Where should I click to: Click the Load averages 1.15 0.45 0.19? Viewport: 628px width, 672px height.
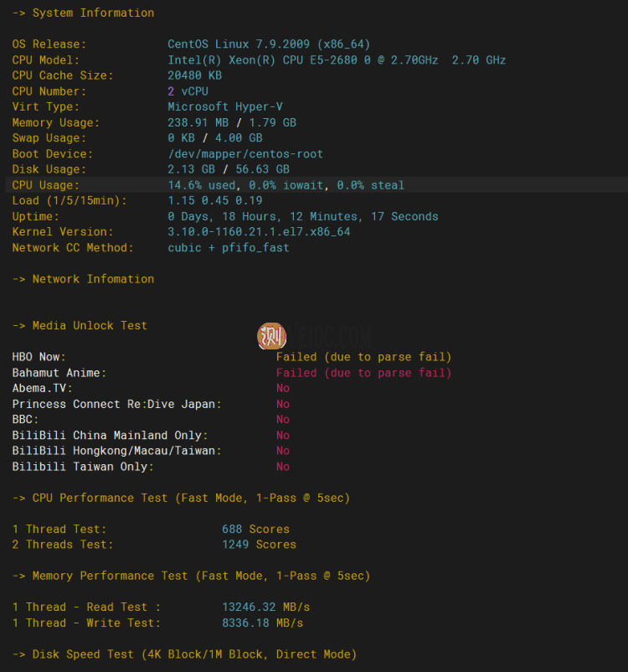tap(215, 200)
